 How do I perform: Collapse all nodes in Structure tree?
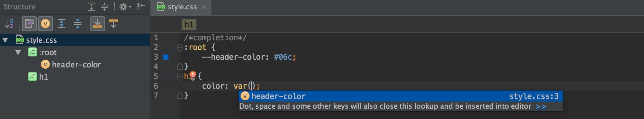(78, 24)
